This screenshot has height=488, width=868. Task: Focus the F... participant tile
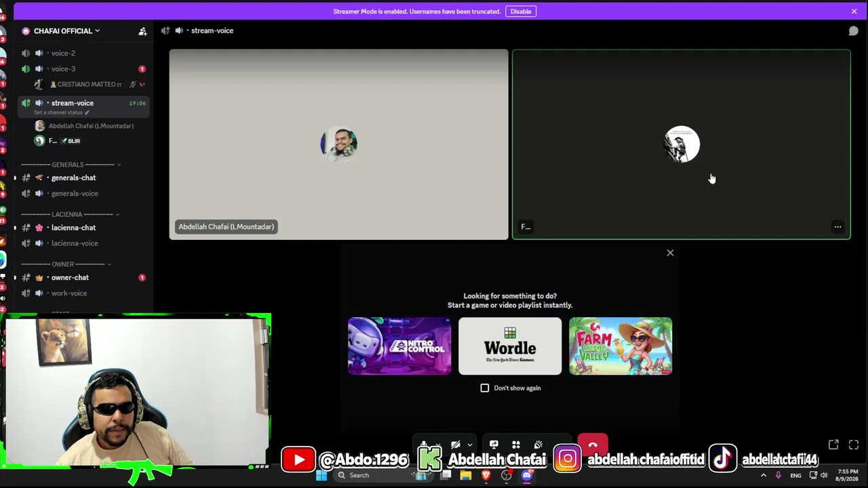681,144
